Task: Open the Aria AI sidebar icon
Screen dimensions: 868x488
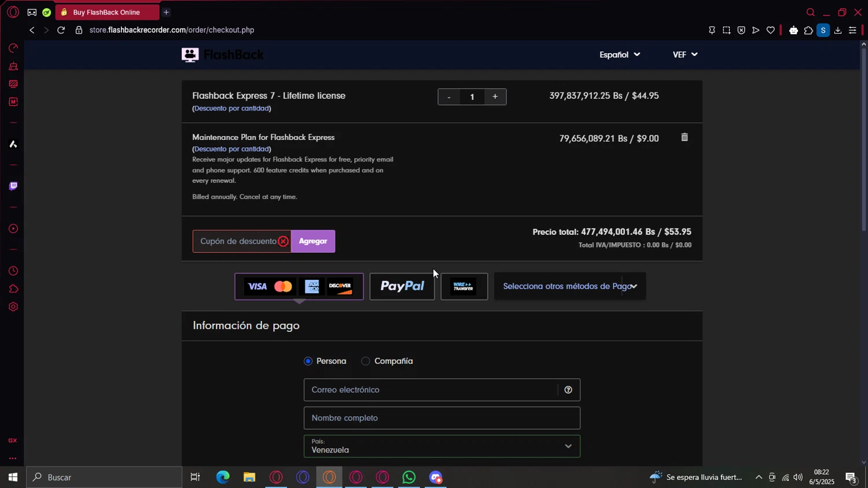Action: [13, 144]
